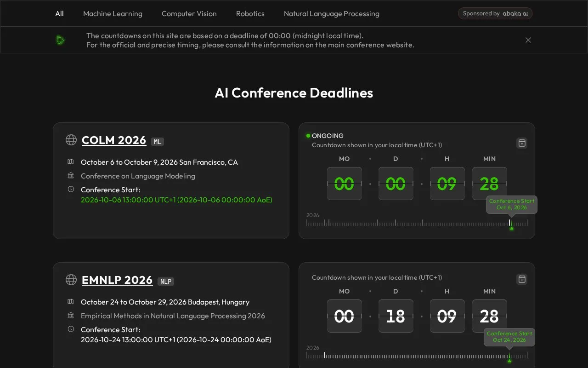Click the Conference Start Oct 6 tooltip

[512, 204]
